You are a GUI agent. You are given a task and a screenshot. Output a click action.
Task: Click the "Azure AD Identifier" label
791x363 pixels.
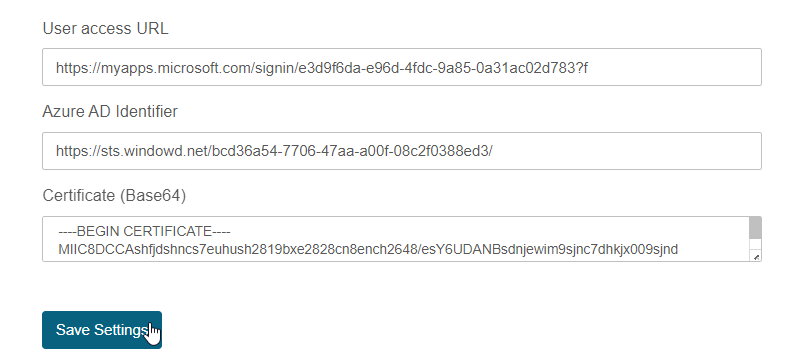tap(110, 111)
